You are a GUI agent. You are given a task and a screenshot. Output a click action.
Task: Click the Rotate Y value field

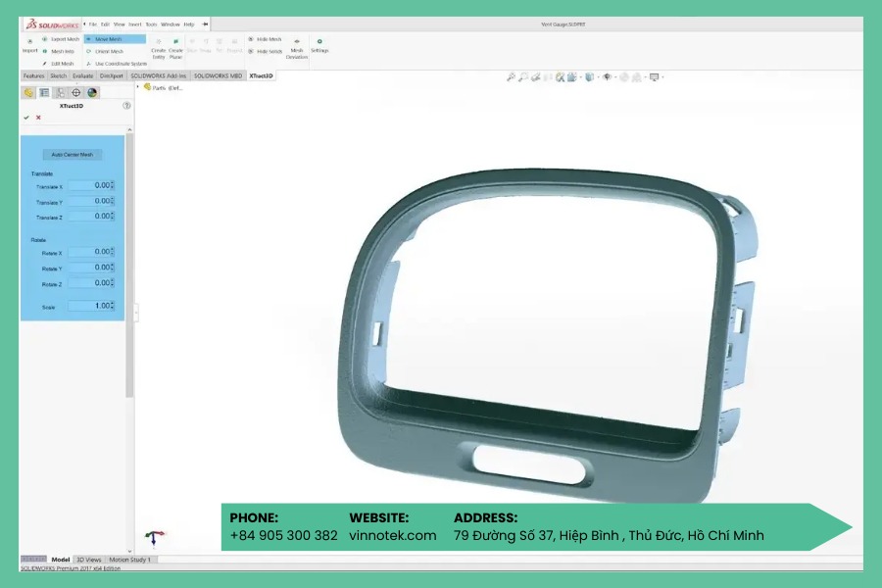coord(91,268)
